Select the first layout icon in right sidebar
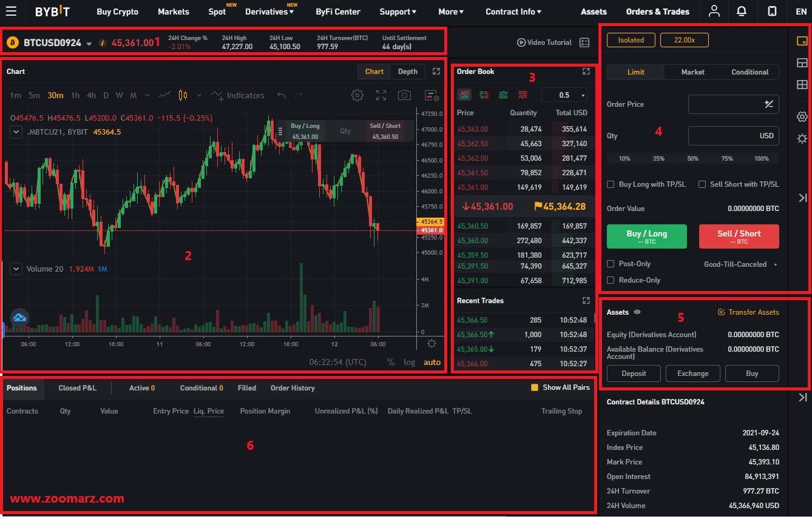 [x=802, y=41]
